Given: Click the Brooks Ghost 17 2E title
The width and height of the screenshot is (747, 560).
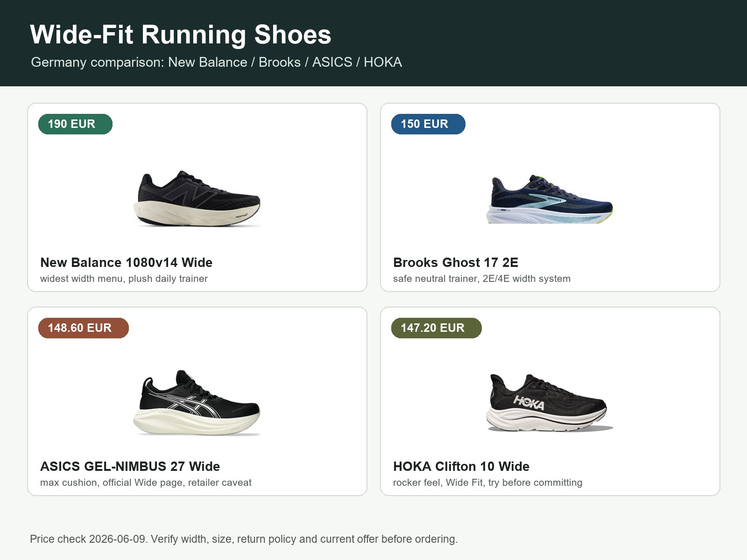Looking at the screenshot, I should click(x=456, y=262).
